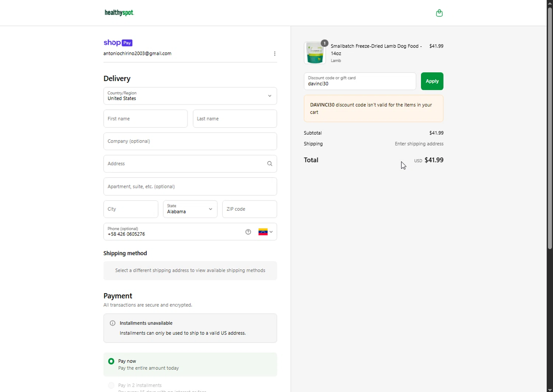Click the DAVINCI30 invalid discount message

point(373,109)
